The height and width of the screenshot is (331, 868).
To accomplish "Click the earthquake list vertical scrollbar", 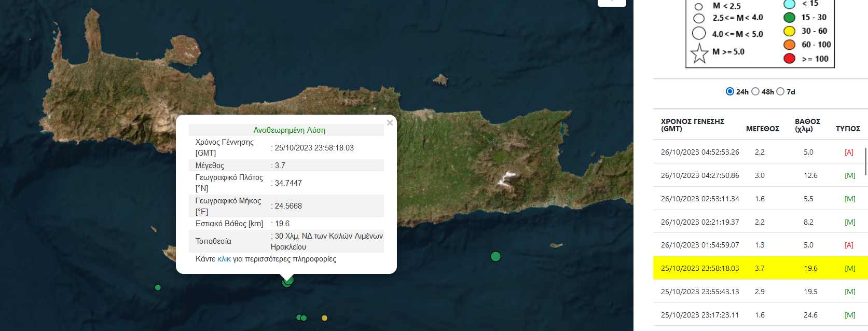I will (865, 161).
